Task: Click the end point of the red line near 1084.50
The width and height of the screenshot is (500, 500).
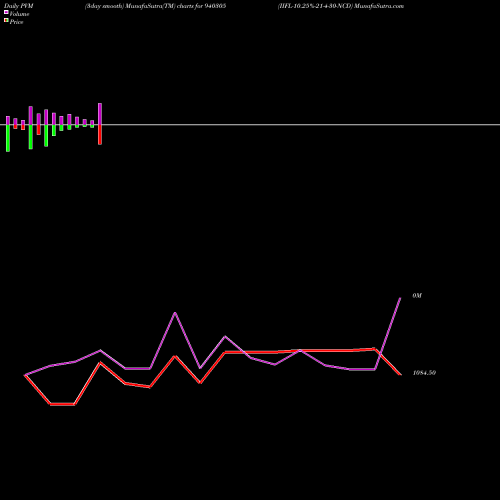Action: pyautogui.click(x=400, y=374)
